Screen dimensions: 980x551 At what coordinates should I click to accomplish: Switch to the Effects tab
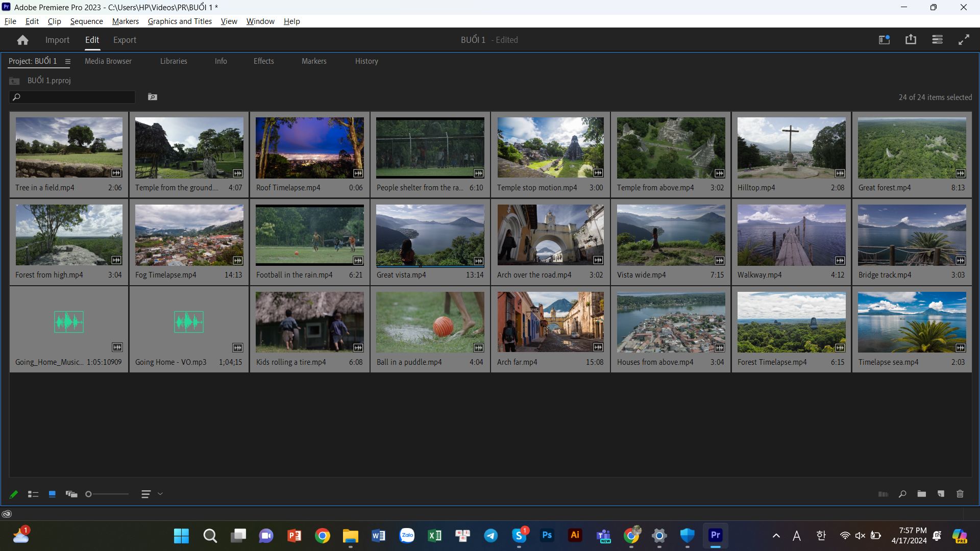[x=264, y=61]
